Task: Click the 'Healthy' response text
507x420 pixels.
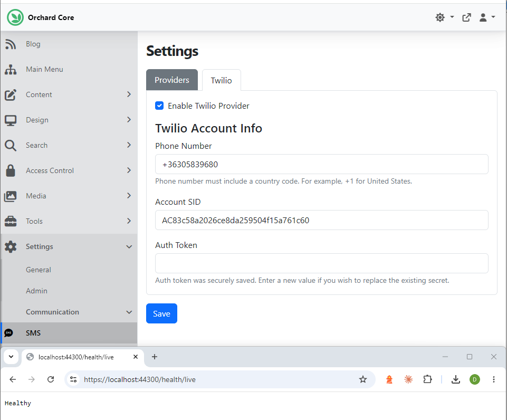Action: (x=18, y=403)
